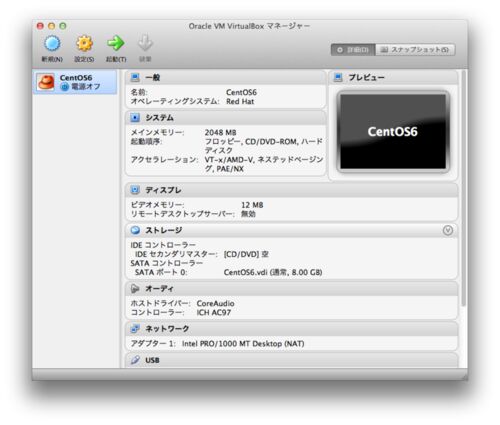The height and width of the screenshot is (425, 500).
Task: Open the Network (ネットワーク) section header
Action: [291, 329]
